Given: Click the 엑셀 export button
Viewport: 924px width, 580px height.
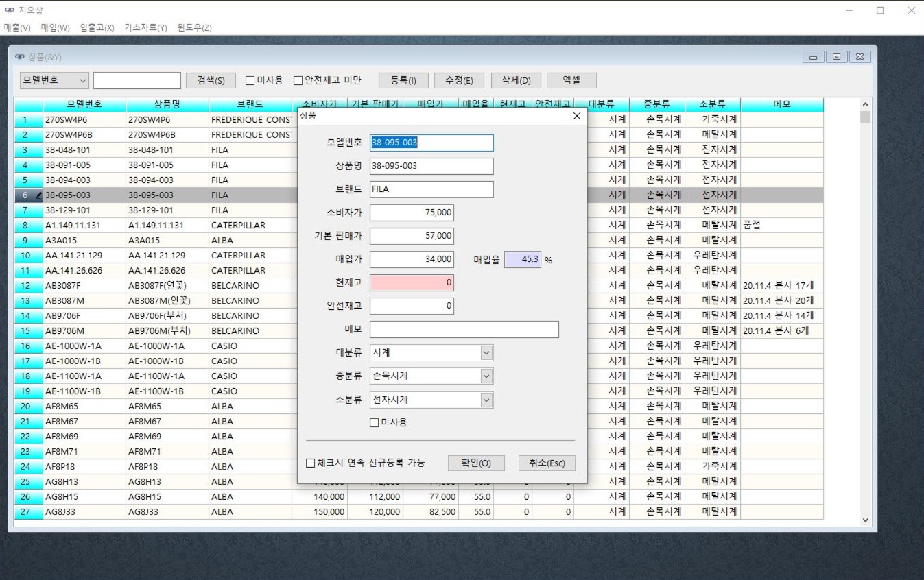Looking at the screenshot, I should coord(571,80).
